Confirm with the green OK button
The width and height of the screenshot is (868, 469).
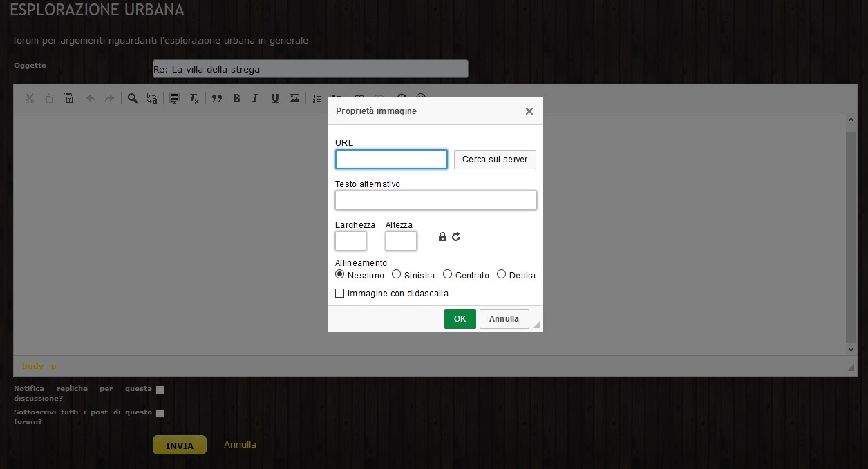pos(460,319)
